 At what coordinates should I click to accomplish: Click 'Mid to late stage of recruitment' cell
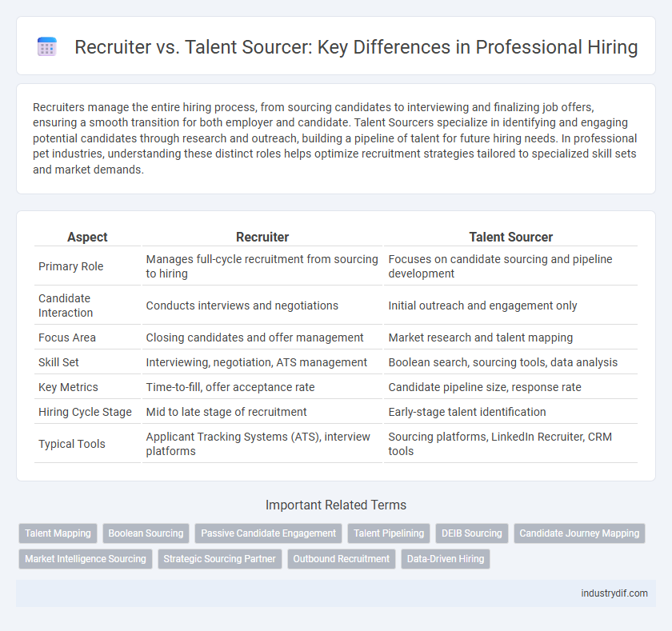pyautogui.click(x=262, y=412)
